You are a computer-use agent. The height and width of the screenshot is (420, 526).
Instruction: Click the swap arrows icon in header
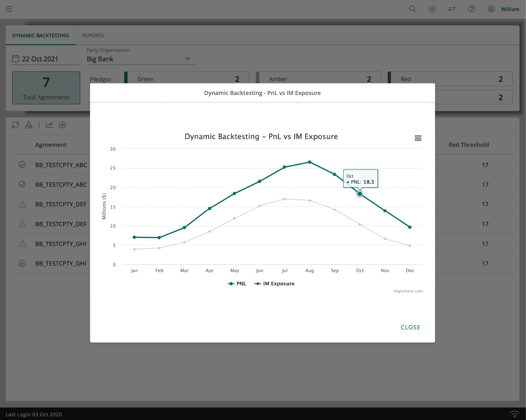[x=451, y=9]
